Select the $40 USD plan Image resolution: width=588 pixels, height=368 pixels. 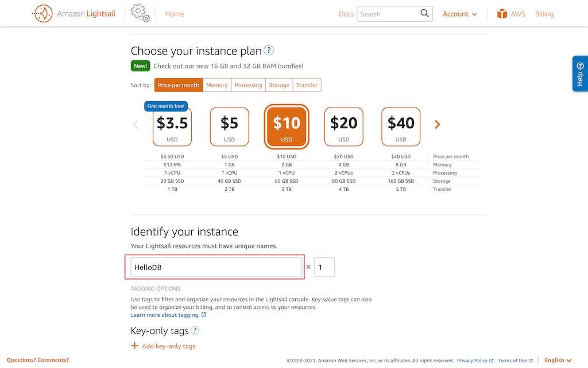pyautogui.click(x=401, y=127)
